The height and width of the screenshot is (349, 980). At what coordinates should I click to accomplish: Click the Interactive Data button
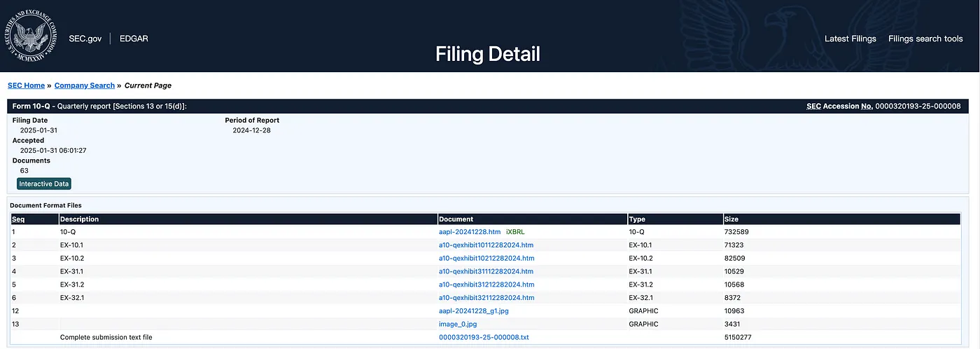click(x=44, y=184)
